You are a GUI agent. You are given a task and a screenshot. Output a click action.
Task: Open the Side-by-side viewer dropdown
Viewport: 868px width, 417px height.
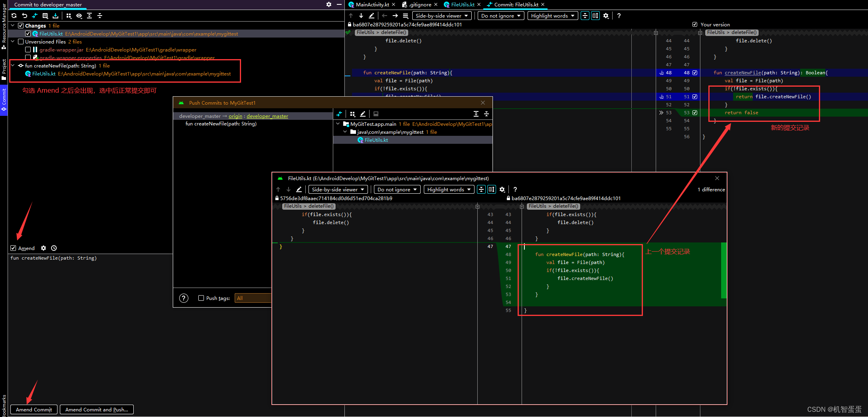(x=441, y=16)
